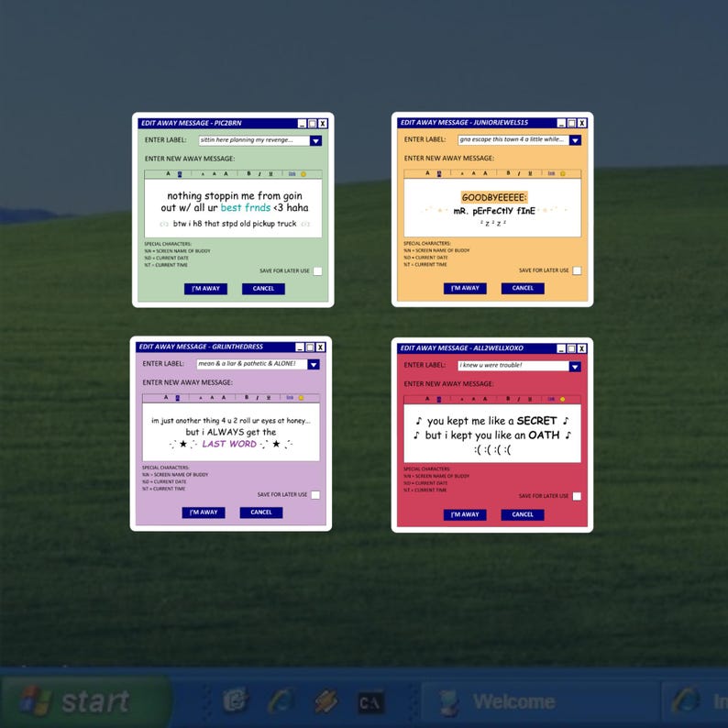Click 'mR. pErFeCtlY fInE' text
The height and width of the screenshot is (728, 728).
click(x=494, y=211)
